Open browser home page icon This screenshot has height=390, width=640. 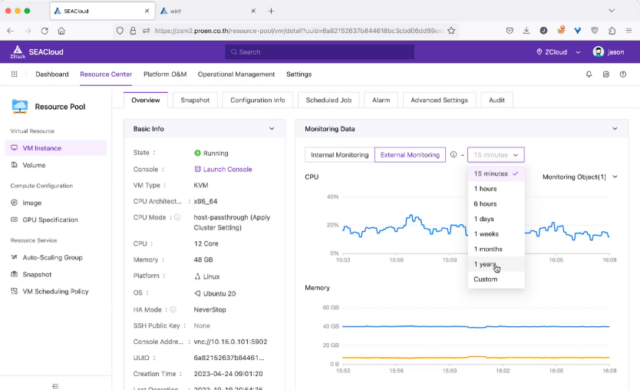coord(61,31)
